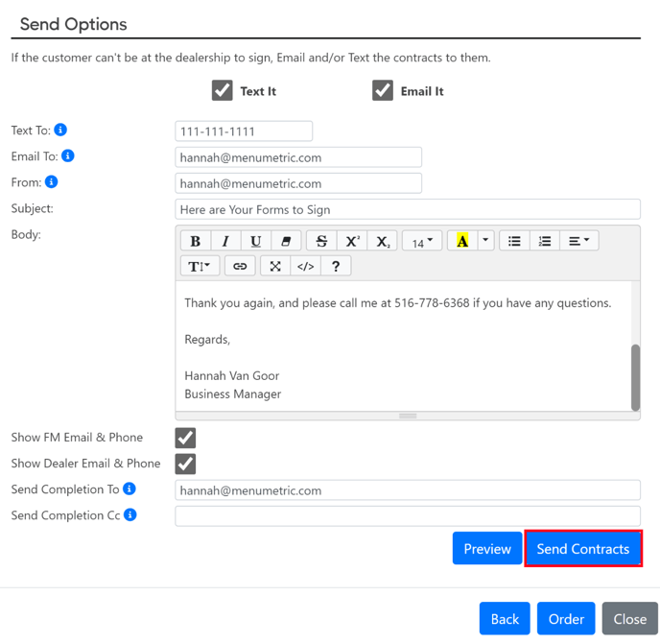This screenshot has width=660, height=644.
Task: Toggle bold formatting in body editor
Action: [x=196, y=241]
